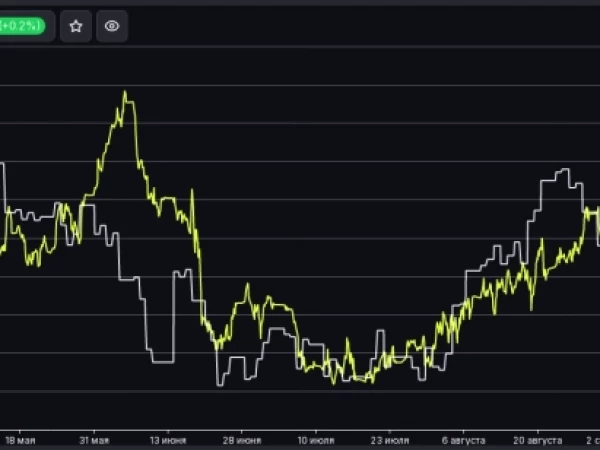Click the white line's lowest trough near 28 июня

click(x=220, y=385)
